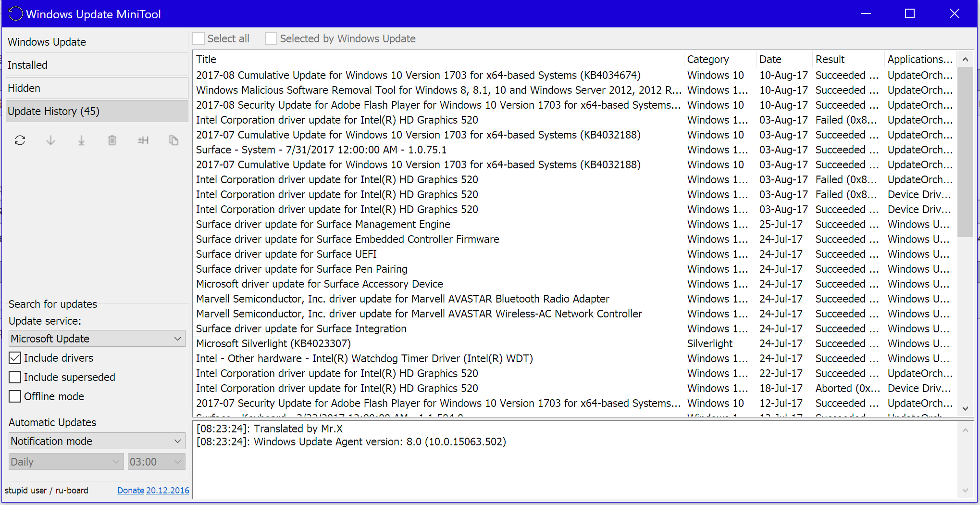Uncheck the Include drivers checkbox
Image resolution: width=980 pixels, height=505 pixels.
[15, 358]
